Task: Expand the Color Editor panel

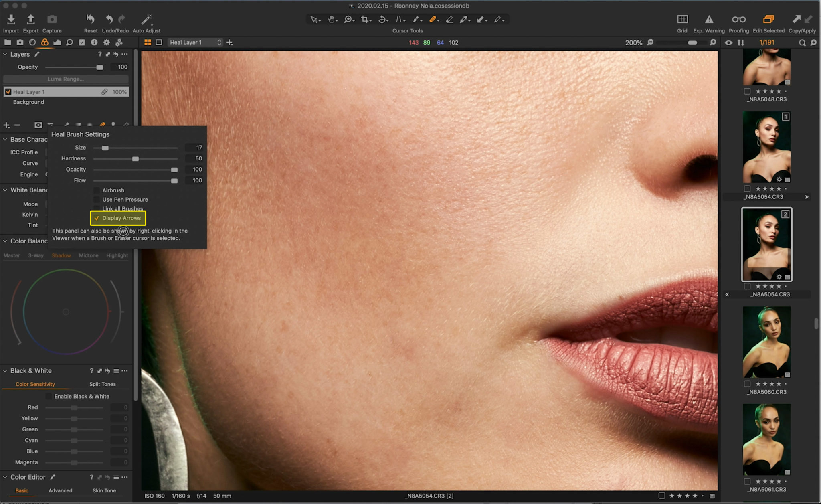Action: coord(5,477)
